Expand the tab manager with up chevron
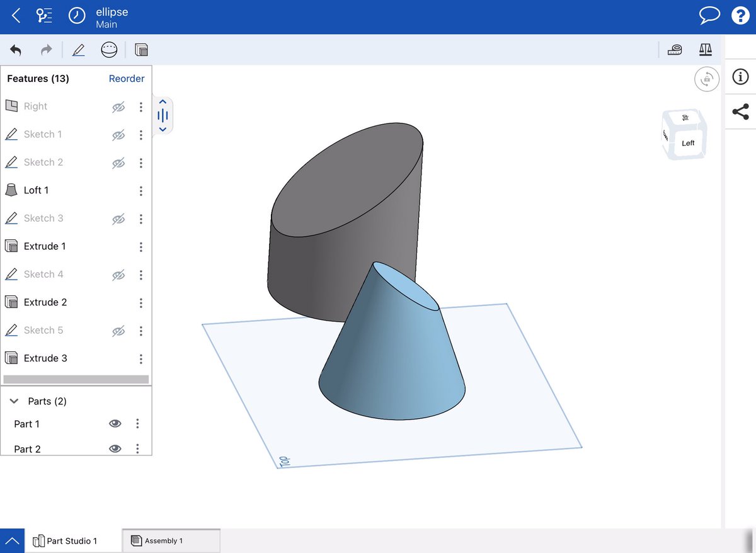Image resolution: width=756 pixels, height=553 pixels. coord(11,541)
